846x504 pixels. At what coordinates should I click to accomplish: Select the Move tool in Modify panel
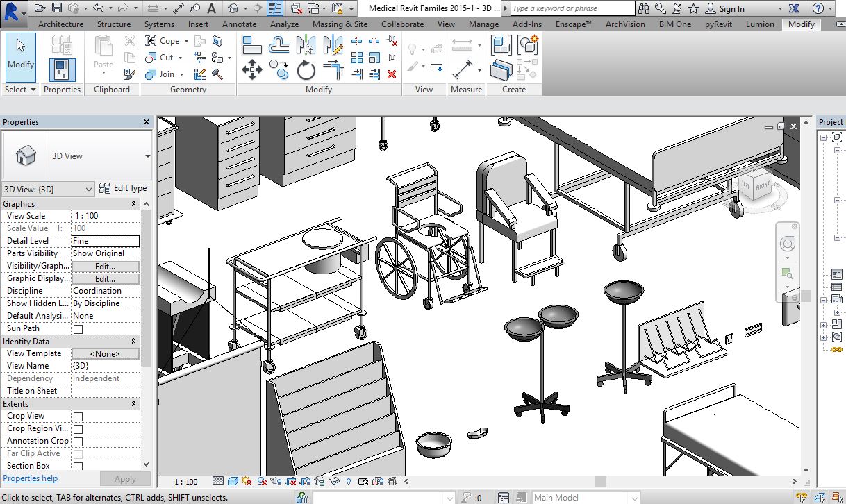point(251,69)
